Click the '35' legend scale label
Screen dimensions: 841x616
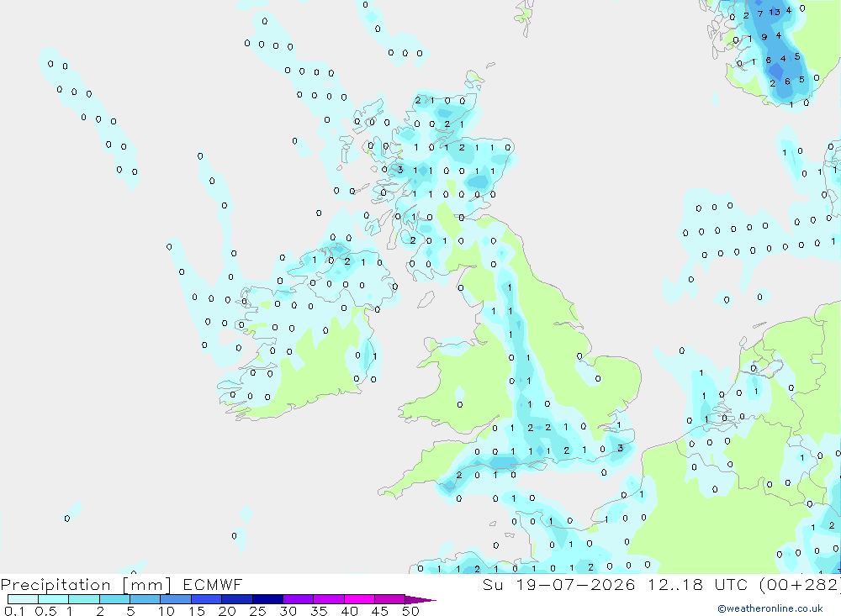pos(319,611)
